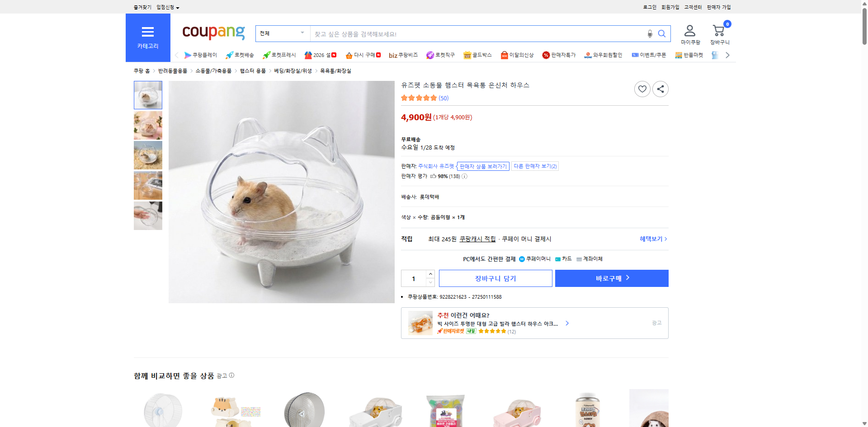
Task: Click the search magnifier icon
Action: (x=661, y=33)
